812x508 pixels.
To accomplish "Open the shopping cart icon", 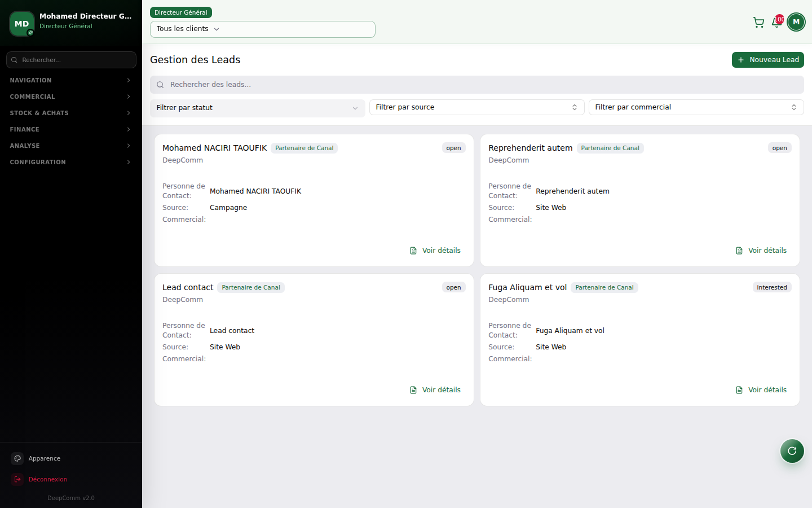I will point(758,22).
